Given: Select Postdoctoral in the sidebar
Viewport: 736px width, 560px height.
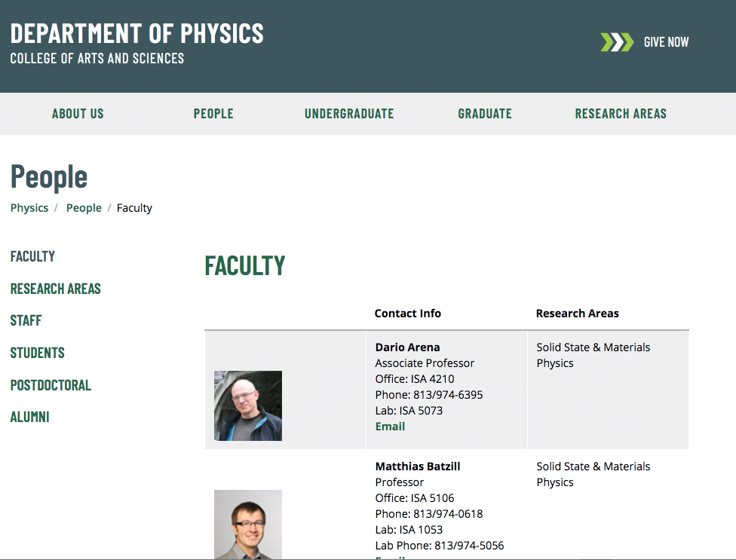Looking at the screenshot, I should pyautogui.click(x=51, y=385).
